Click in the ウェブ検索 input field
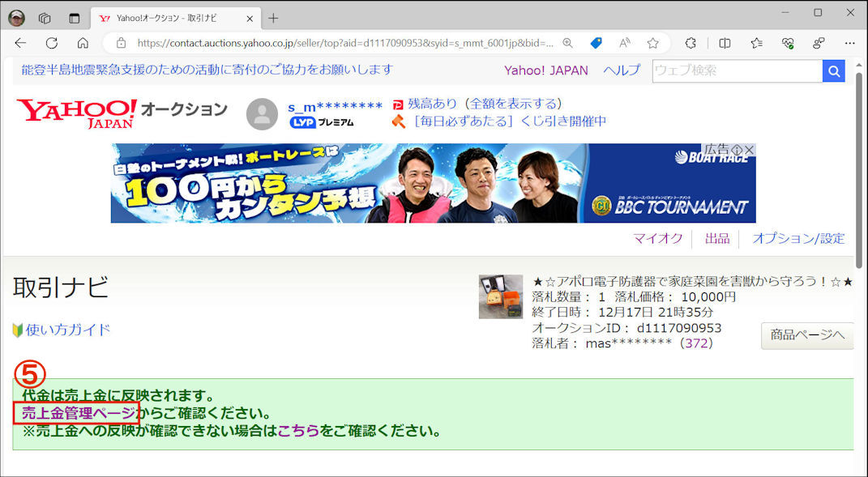 pos(737,71)
